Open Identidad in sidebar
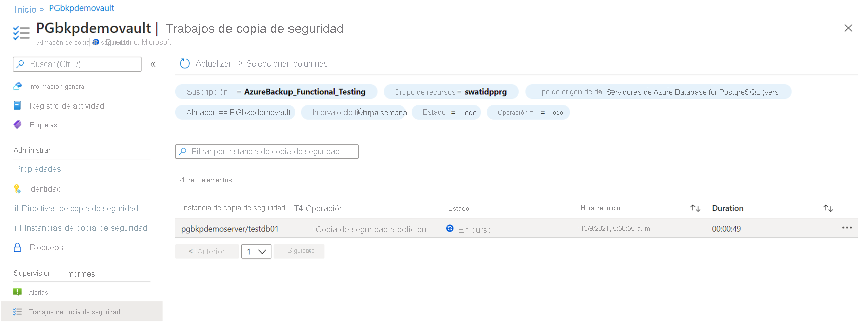Screen dimensions: 868x324 pos(45,189)
